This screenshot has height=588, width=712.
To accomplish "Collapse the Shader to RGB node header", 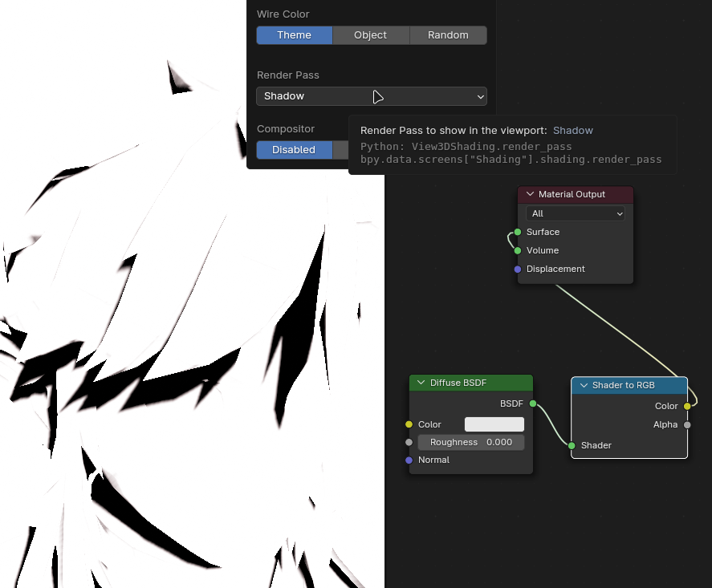I will click(x=583, y=385).
